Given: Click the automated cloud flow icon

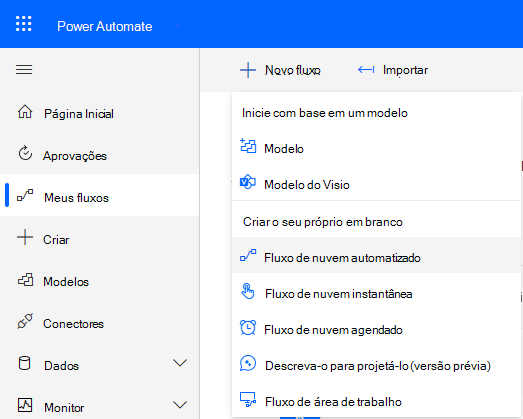Looking at the screenshot, I should tap(248, 255).
